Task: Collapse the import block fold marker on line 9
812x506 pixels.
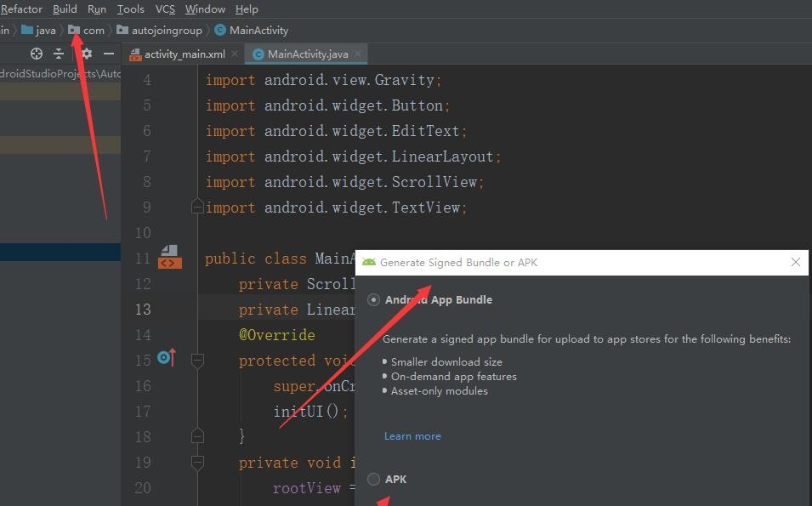Action: pos(197,208)
